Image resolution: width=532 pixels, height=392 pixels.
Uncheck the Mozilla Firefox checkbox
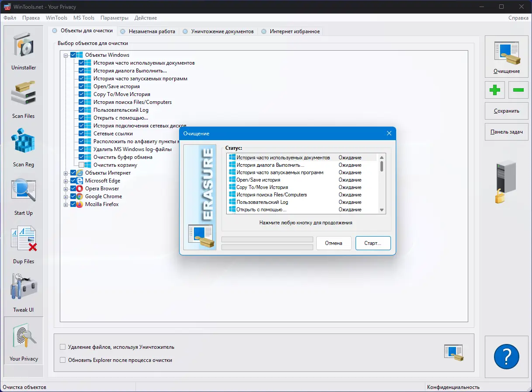73,204
